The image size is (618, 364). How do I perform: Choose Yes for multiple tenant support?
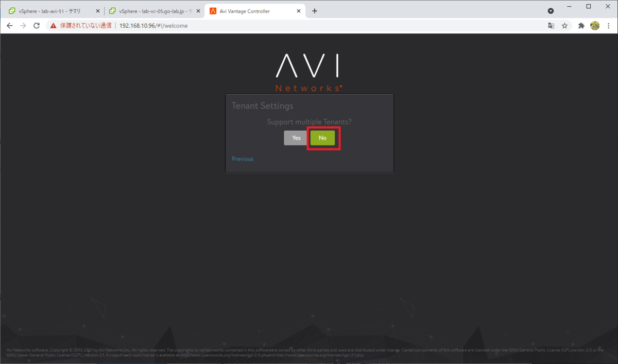coord(296,138)
